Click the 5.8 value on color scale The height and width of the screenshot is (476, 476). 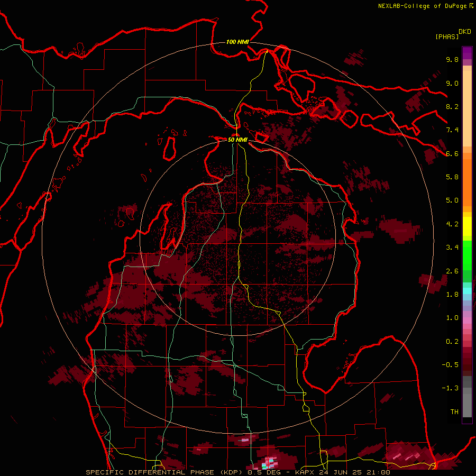point(452,177)
